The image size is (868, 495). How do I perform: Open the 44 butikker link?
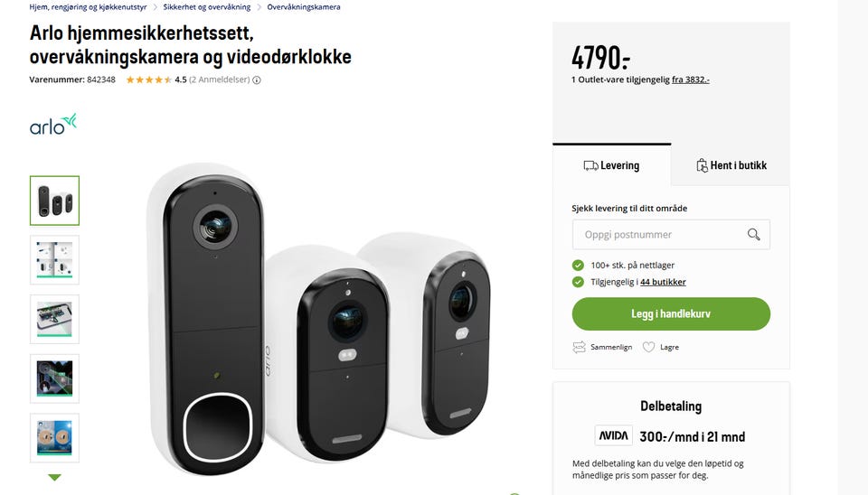pyautogui.click(x=663, y=282)
